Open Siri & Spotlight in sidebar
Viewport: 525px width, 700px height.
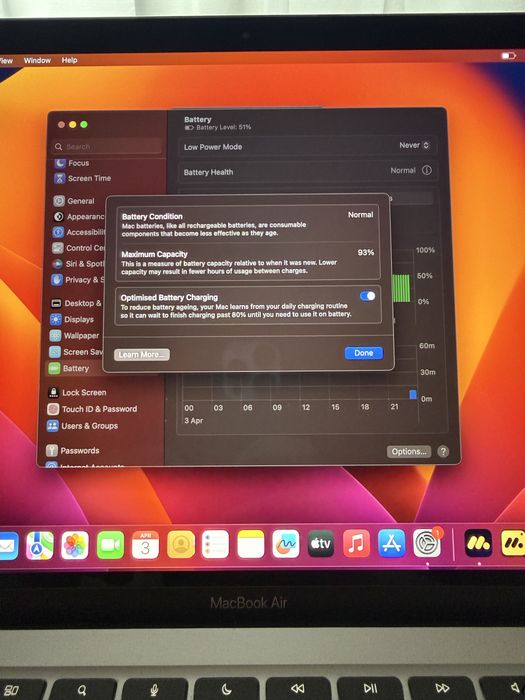pyautogui.click(x=78, y=264)
